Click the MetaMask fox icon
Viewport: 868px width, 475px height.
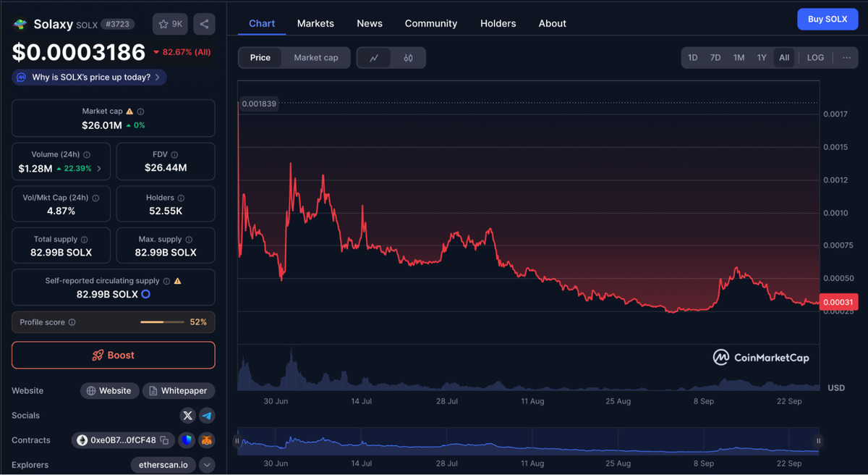coord(207,440)
